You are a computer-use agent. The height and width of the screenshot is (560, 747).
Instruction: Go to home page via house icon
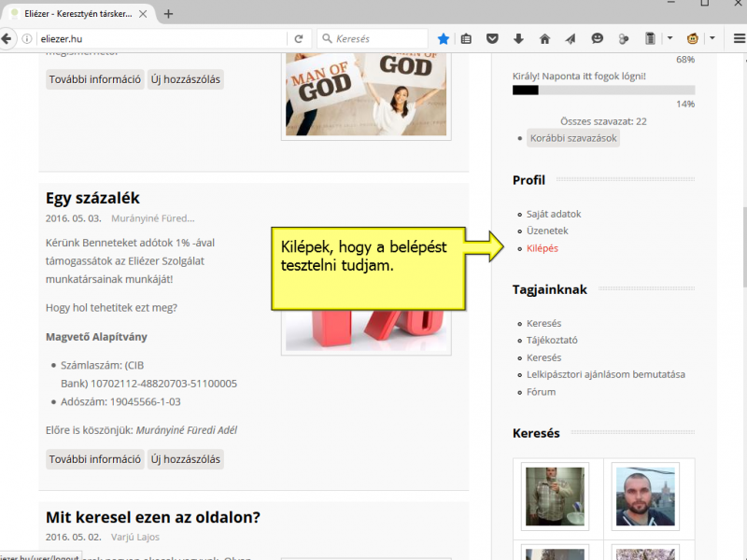[x=544, y=38]
